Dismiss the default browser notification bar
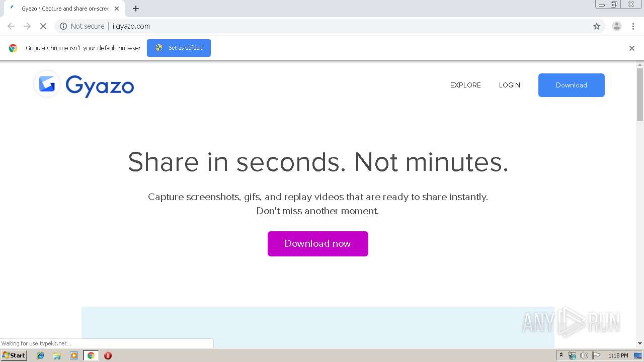Image resolution: width=644 pixels, height=362 pixels. point(631,48)
